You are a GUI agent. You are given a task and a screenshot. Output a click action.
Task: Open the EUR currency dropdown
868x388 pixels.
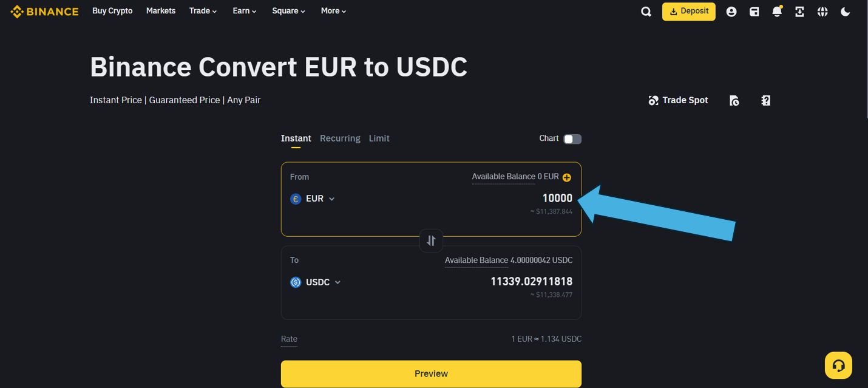tap(313, 199)
